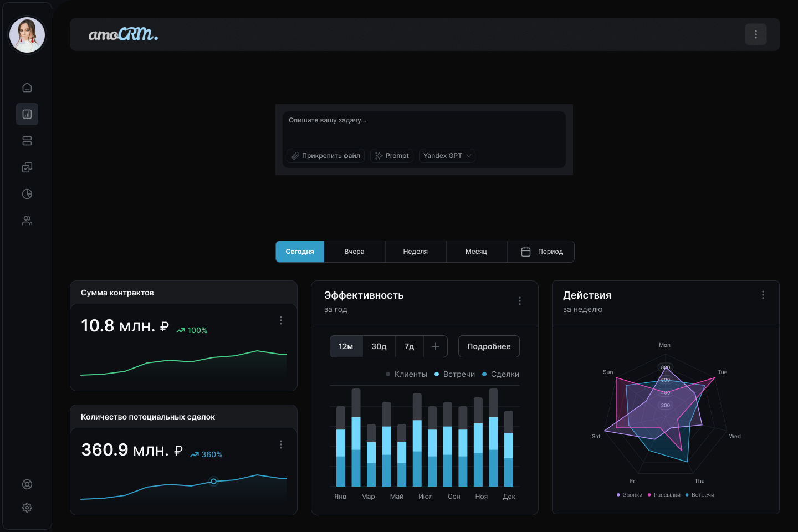Select the 30д range tab
The width and height of the screenshot is (798, 532).
[x=379, y=346]
